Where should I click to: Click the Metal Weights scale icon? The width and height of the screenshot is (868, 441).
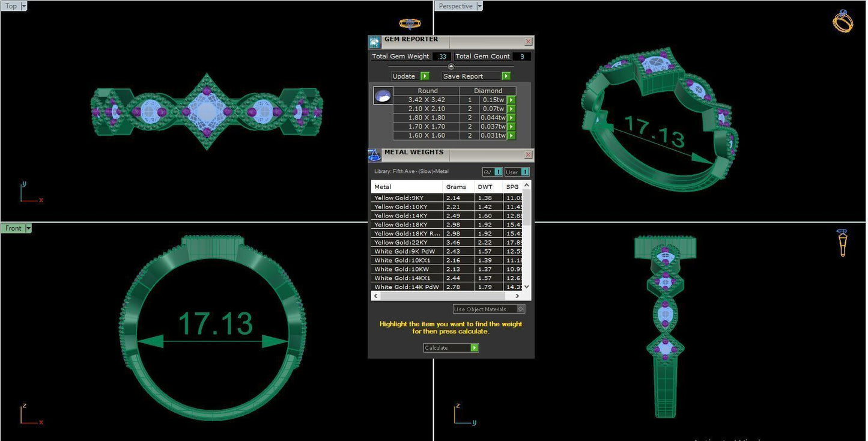(x=374, y=155)
